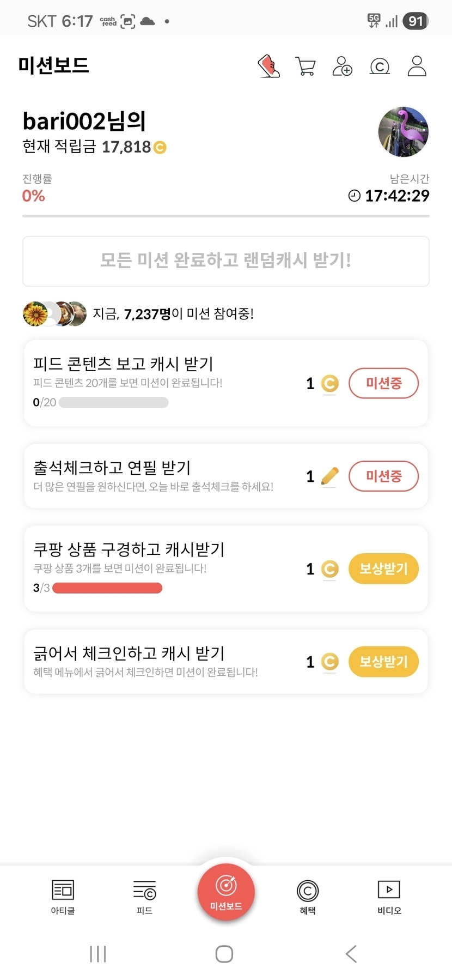Image resolution: width=452 pixels, height=980 pixels.
Task: Tap the invite friend icon
Action: (342, 66)
